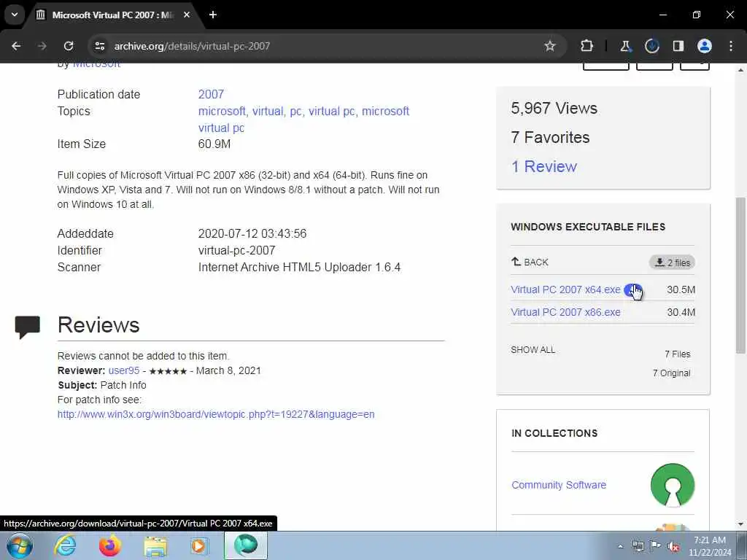Image resolution: width=747 pixels, height=560 pixels.
Task: Download Virtual PC 2007 x64.exe
Action: (x=565, y=289)
